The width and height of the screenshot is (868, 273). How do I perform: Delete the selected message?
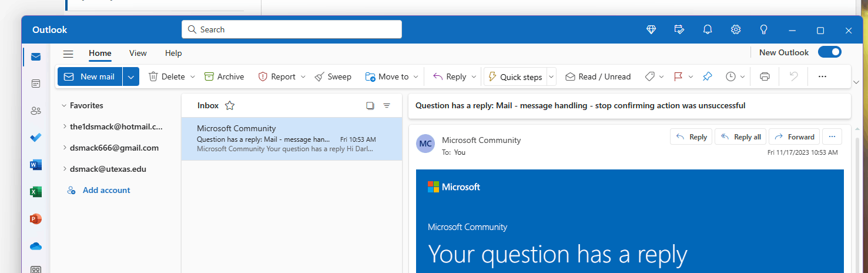[x=166, y=76]
